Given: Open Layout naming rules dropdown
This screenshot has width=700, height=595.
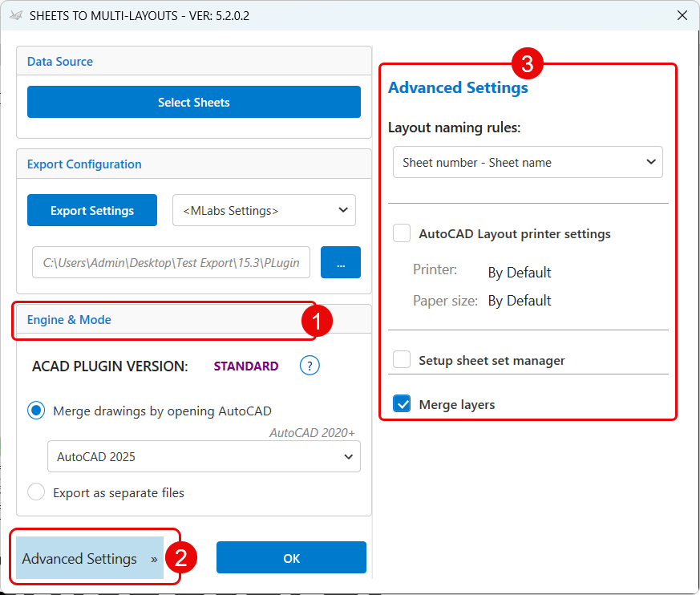Looking at the screenshot, I should coord(527,162).
